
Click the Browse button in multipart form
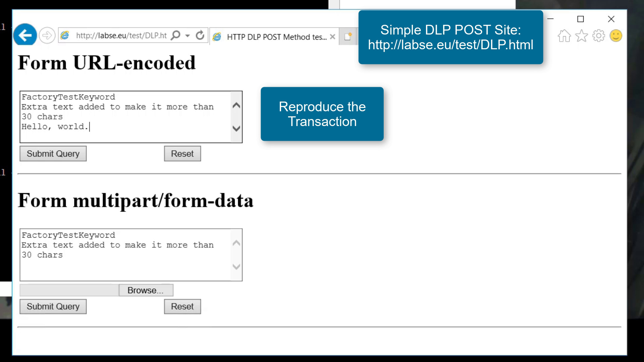tap(146, 290)
